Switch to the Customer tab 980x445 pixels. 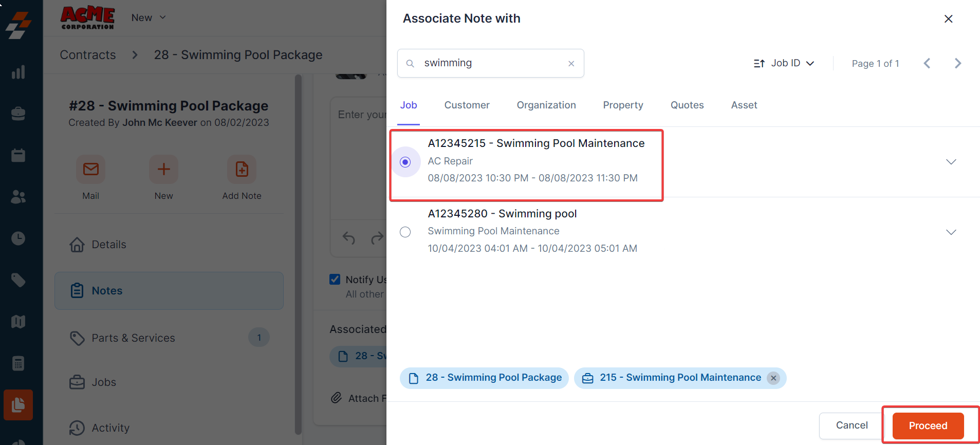click(467, 105)
